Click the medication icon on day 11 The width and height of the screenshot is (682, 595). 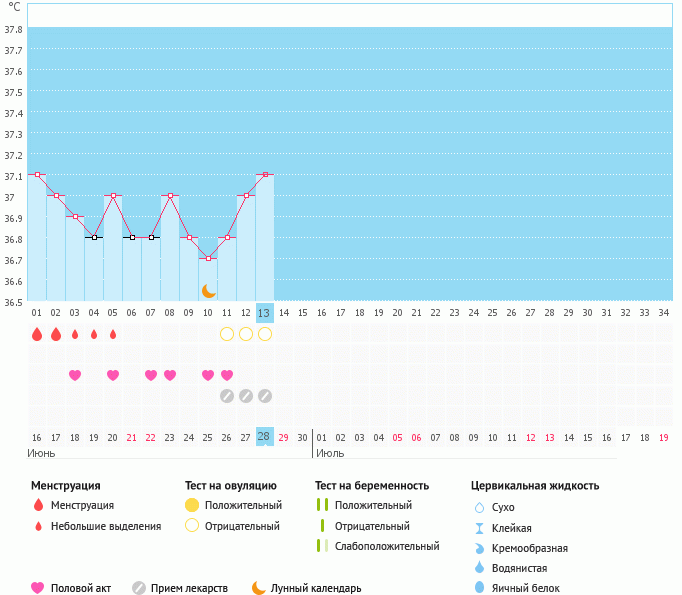pyautogui.click(x=227, y=396)
